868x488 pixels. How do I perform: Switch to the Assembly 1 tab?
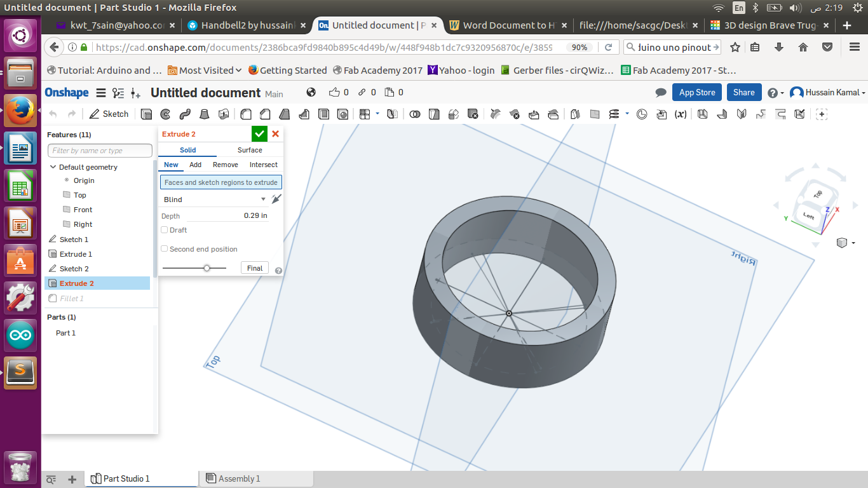click(x=233, y=478)
